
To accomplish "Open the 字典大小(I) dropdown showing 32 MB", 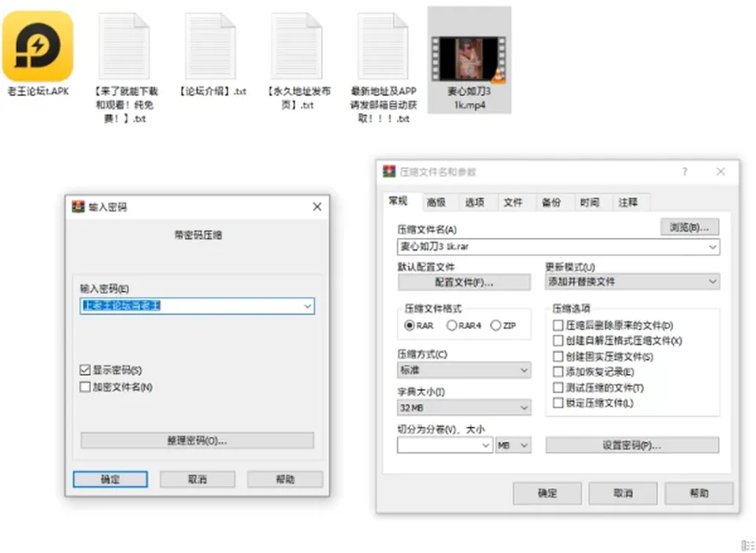I will coord(464,408).
